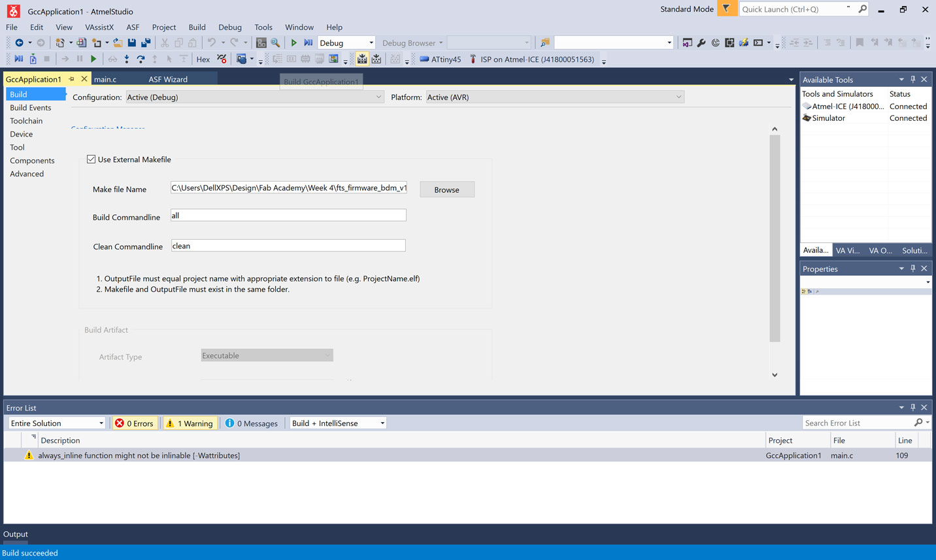The image size is (936, 560).
Task: Open the document tabs overflow dropdown arrow
Action: [x=791, y=80]
